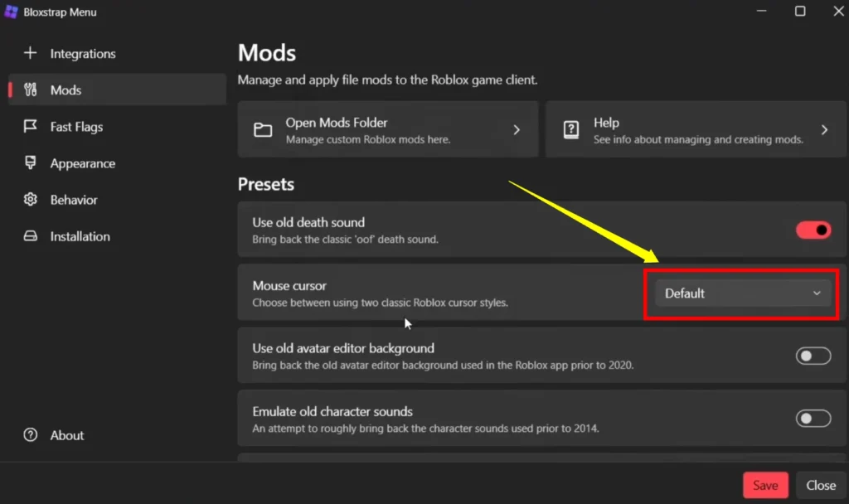This screenshot has width=849, height=504.
Task: Click the Bloxstrap logo in the title bar
Action: click(11, 12)
